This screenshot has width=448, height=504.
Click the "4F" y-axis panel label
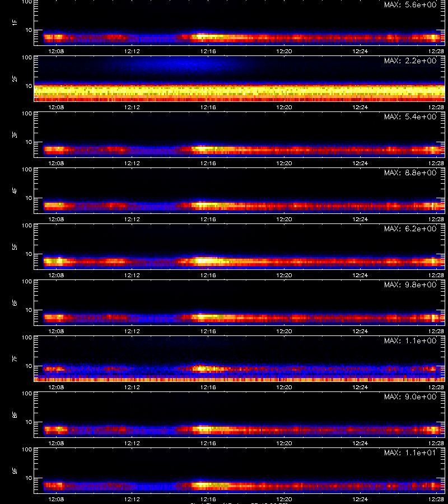(x=15, y=190)
